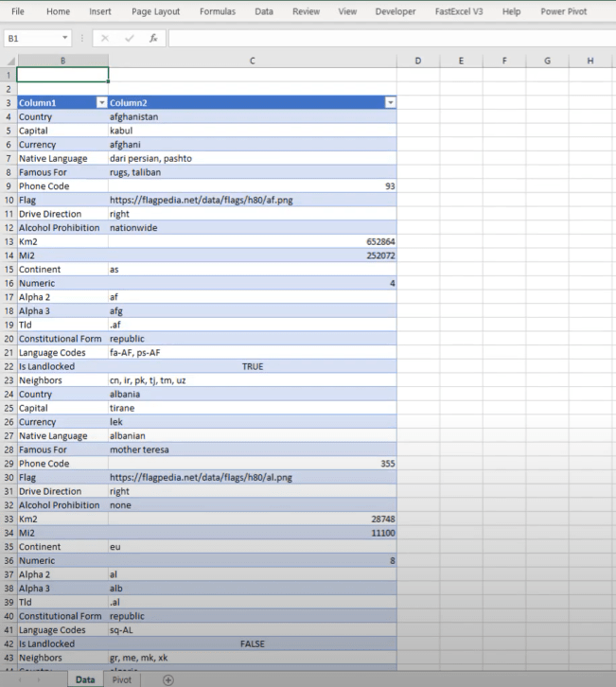616x687 pixels.
Task: Select cell with rugs, taliban
Action: [253, 172]
